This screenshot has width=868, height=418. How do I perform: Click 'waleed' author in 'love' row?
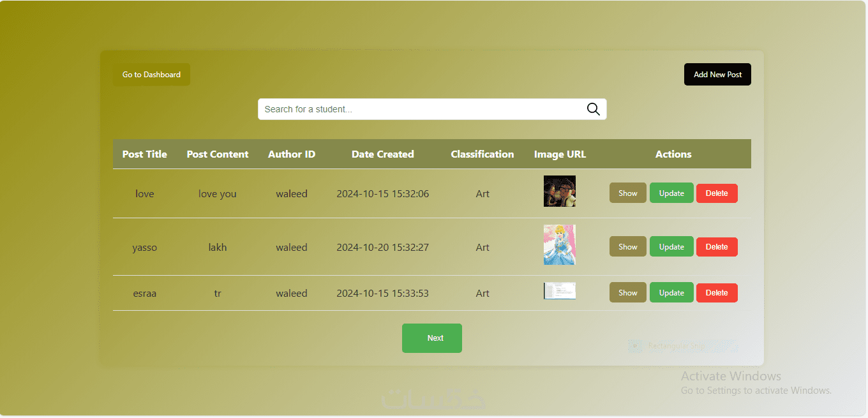(292, 193)
